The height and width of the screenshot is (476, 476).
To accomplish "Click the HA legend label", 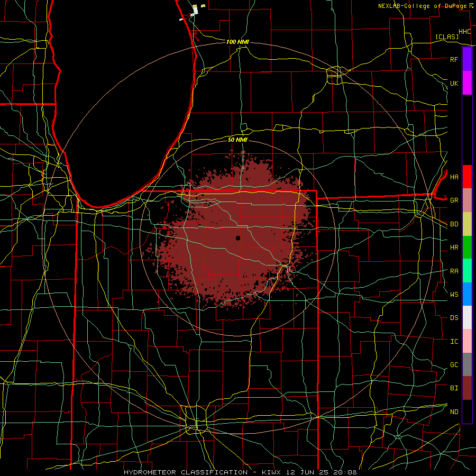I will tap(454, 177).
